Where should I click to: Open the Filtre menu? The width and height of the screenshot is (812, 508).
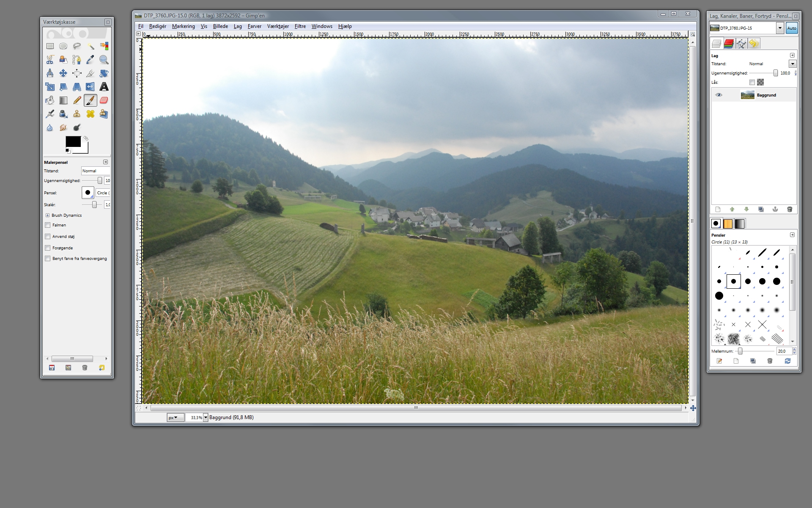pyautogui.click(x=300, y=26)
